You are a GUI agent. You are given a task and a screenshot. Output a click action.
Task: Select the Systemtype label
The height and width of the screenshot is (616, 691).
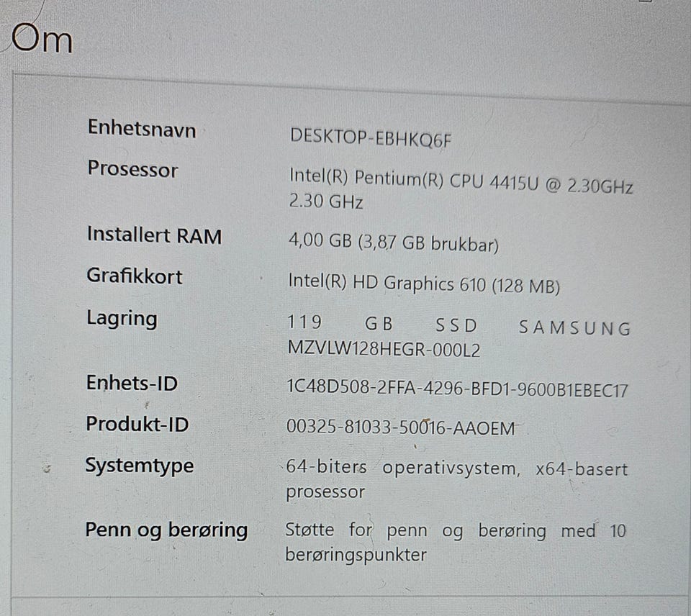(x=139, y=466)
